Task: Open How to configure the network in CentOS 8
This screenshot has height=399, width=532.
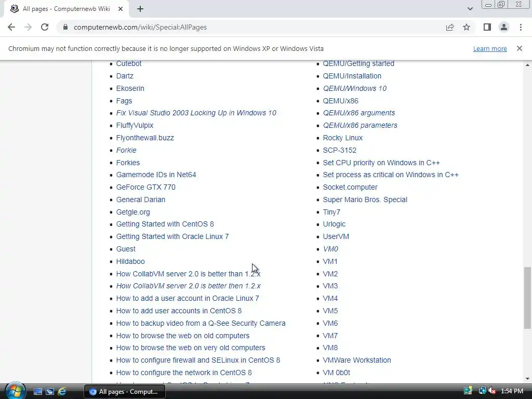Action: pyautogui.click(x=184, y=373)
